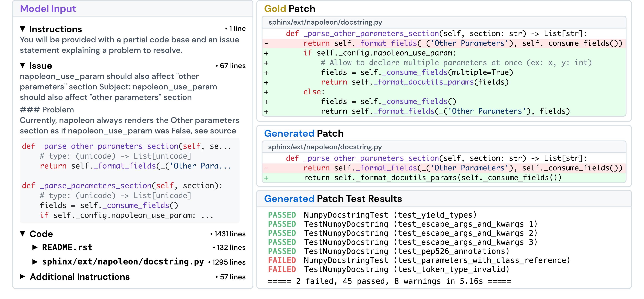644x299 pixels.
Task: Click the Generated Patch title
Action: 304,133
